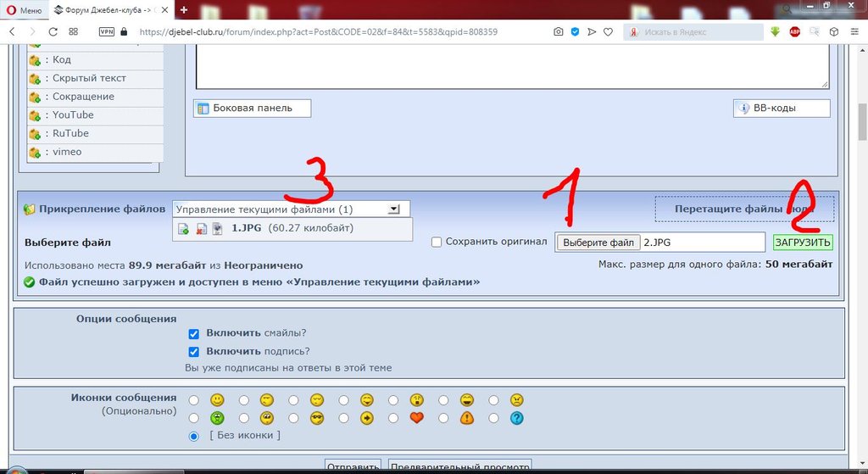Click the orange exclamation warning icon

click(467, 418)
